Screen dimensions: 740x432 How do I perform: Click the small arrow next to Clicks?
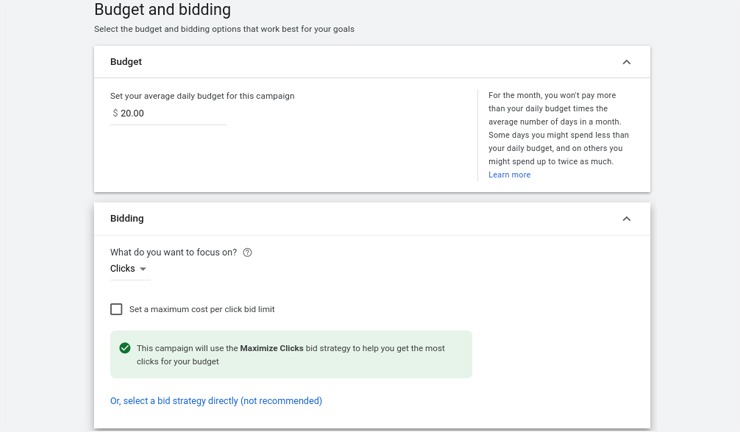tap(143, 269)
